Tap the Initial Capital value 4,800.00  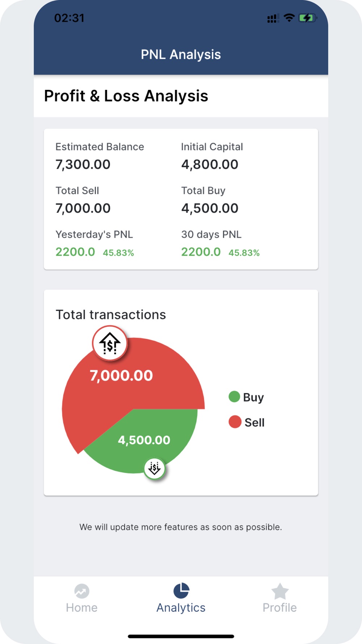(210, 164)
